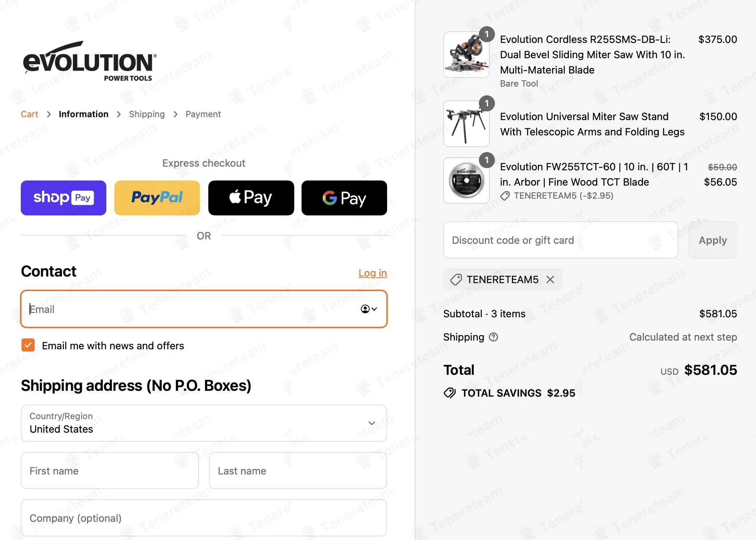The image size is (756, 540).
Task: Jump to the Shipping breadcrumb step
Action: click(147, 114)
